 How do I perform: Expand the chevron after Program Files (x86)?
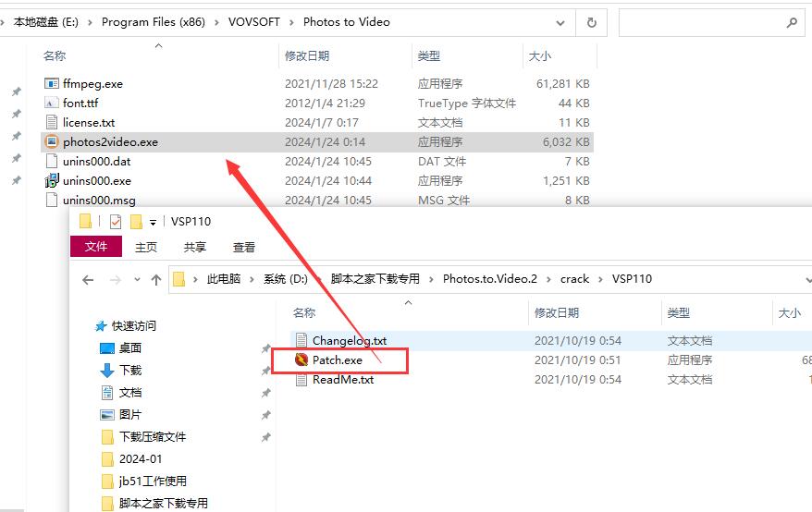tap(216, 22)
